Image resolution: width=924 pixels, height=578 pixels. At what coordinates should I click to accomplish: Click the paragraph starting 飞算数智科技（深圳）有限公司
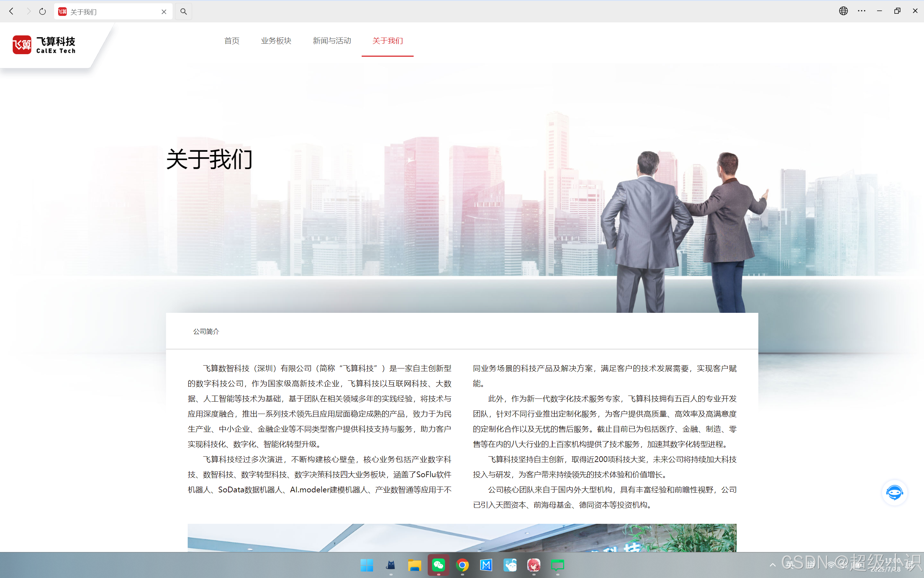(319, 406)
